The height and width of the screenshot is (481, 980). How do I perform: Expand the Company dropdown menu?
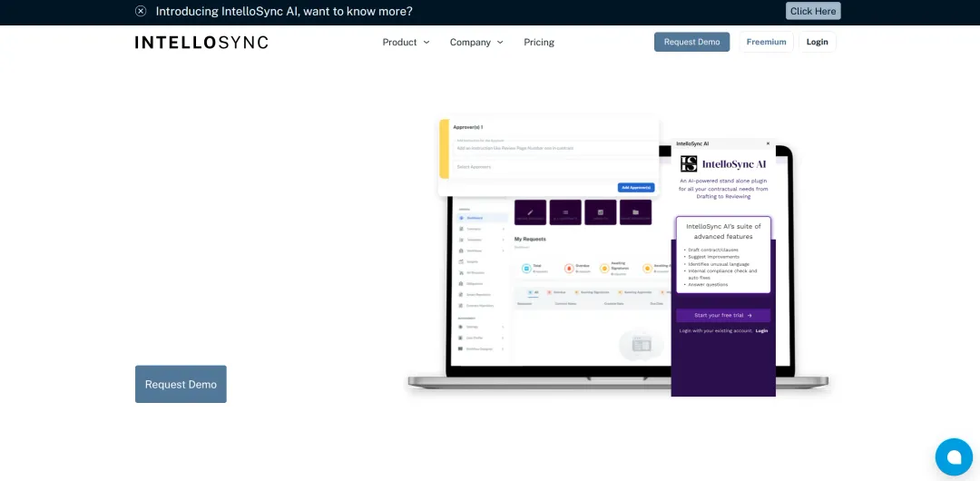(x=476, y=42)
